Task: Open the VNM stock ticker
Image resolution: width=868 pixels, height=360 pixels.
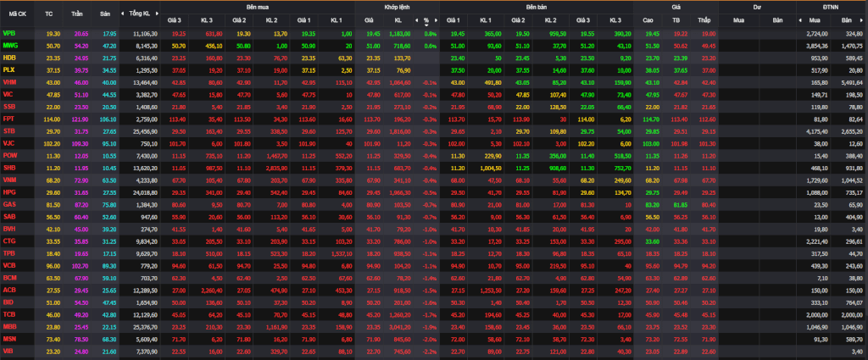Action: click(9, 180)
